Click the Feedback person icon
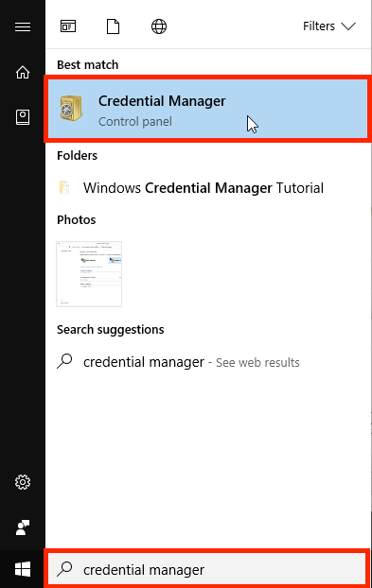Viewport: 372px width, 588px height. click(23, 527)
